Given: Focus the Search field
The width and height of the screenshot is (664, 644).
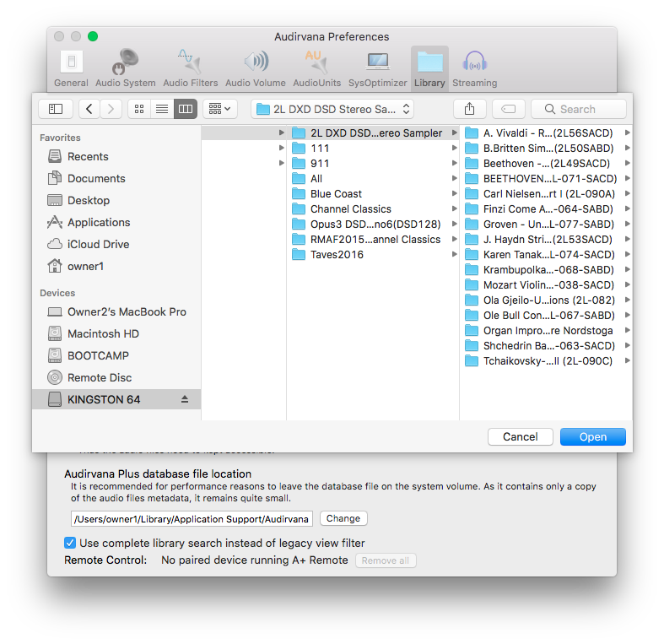Looking at the screenshot, I should pos(579,110).
